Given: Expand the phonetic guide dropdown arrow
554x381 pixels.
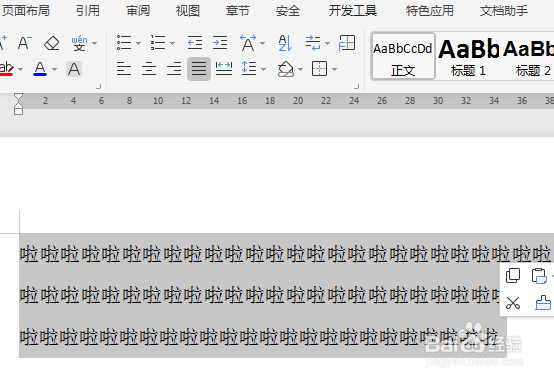Looking at the screenshot, I should tap(94, 43).
